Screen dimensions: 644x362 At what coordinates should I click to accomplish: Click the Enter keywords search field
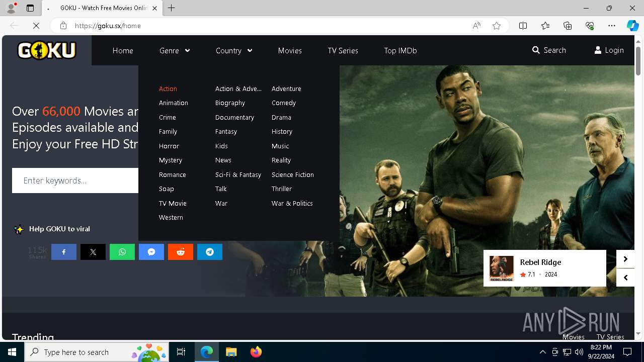tap(75, 180)
